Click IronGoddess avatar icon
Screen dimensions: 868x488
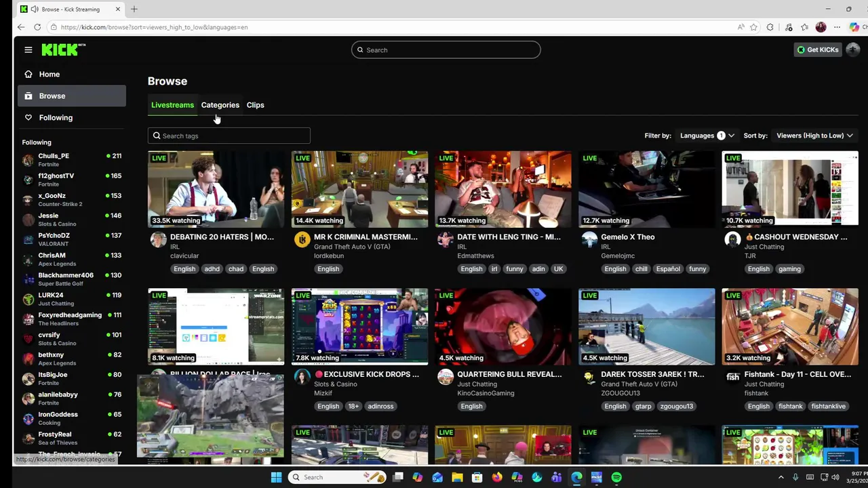click(28, 419)
